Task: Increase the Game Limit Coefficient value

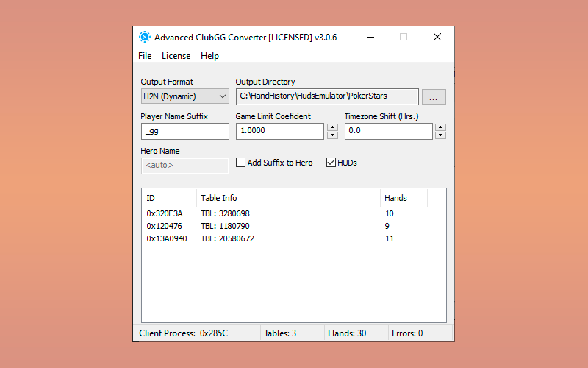Action: coord(332,127)
